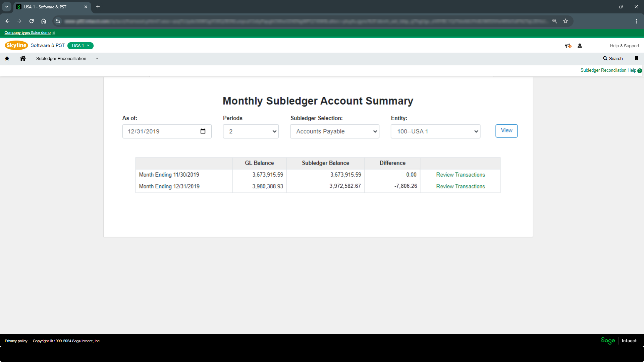644x362 pixels.
Task: Expand the Periods dropdown
Action: 251,131
